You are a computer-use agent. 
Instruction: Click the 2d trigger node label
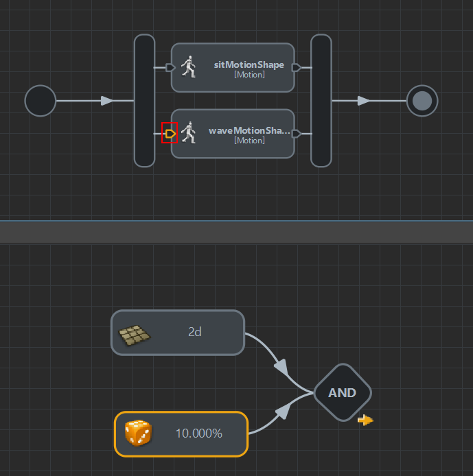click(195, 332)
